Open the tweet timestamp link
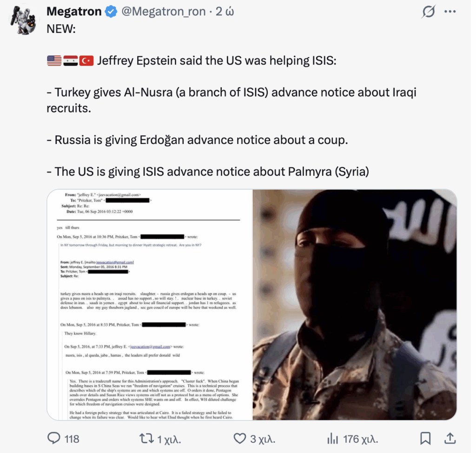 click(225, 12)
